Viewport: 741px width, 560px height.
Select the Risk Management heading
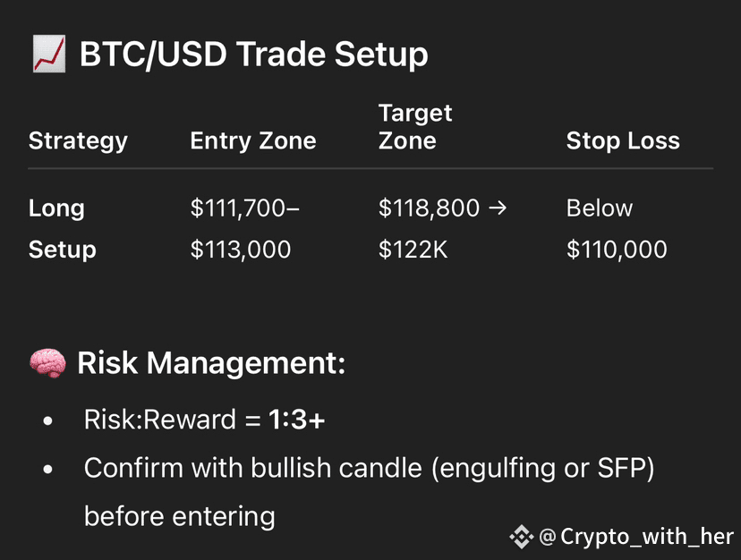click(211, 364)
